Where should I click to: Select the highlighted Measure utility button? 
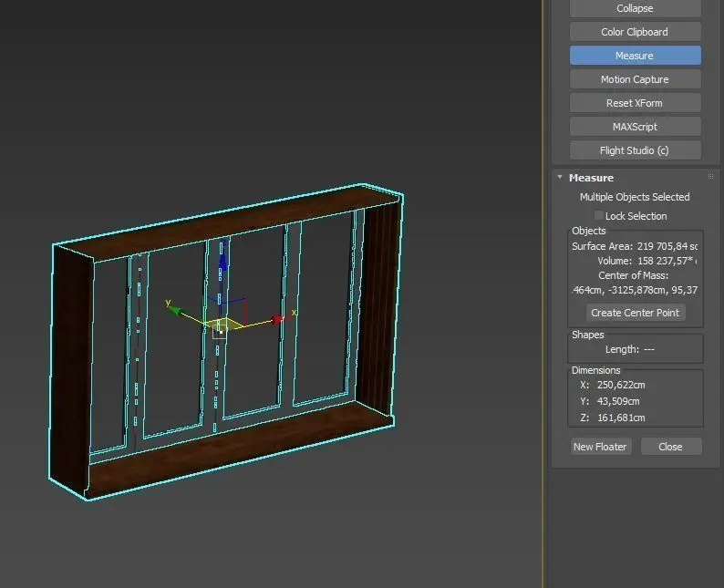pyautogui.click(x=635, y=56)
